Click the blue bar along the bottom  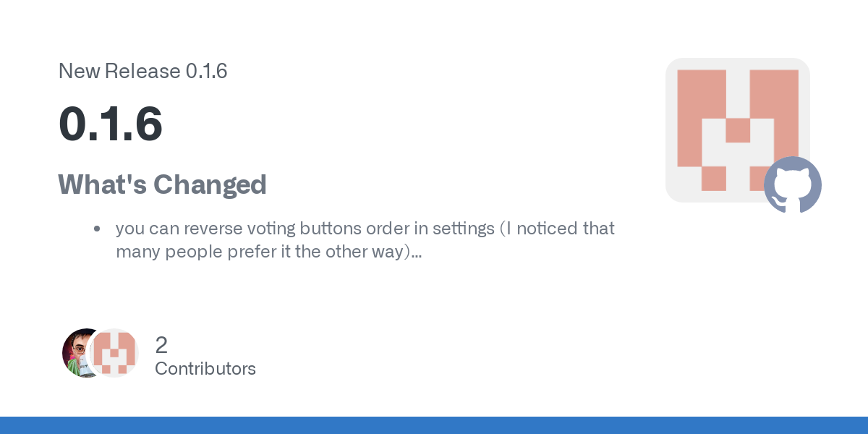[x=434, y=425]
